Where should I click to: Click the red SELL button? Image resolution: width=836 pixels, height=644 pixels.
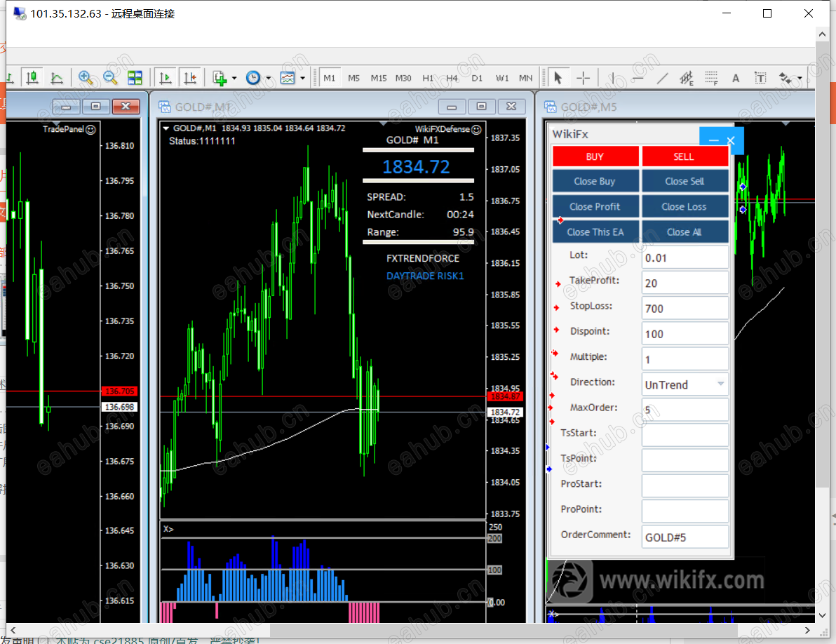click(x=685, y=156)
